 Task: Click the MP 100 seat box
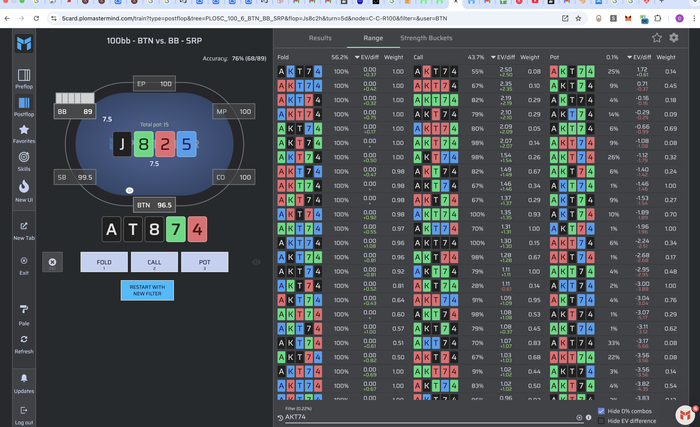click(x=233, y=111)
